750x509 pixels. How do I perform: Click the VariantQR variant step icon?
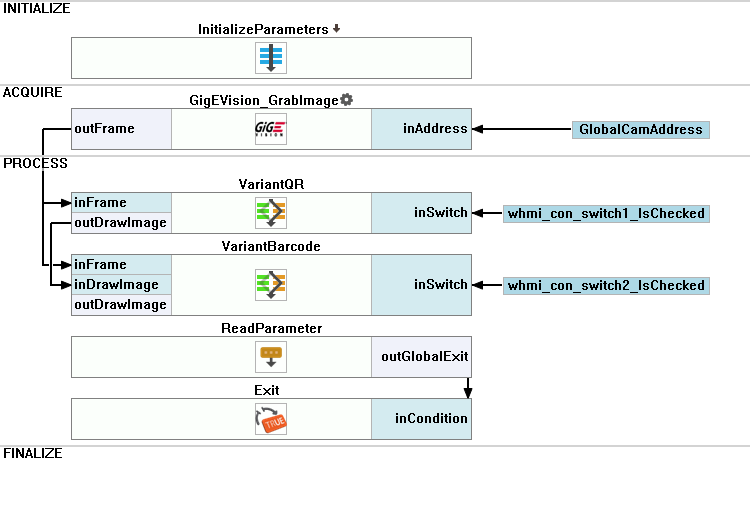click(x=271, y=213)
